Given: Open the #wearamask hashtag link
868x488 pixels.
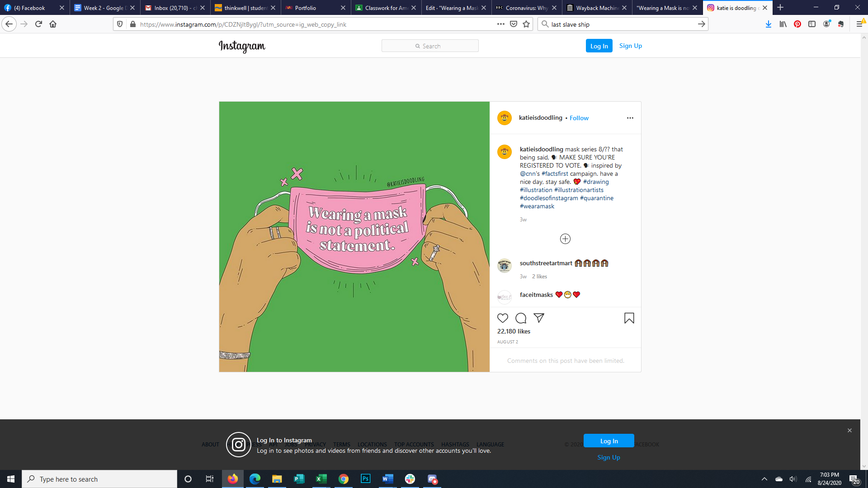Looking at the screenshot, I should point(537,206).
